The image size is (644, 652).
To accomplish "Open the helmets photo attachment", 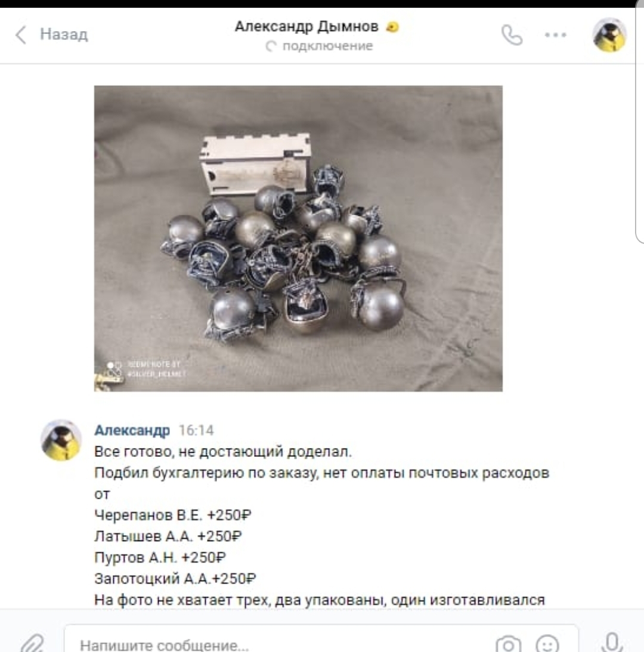I will tap(298, 238).
